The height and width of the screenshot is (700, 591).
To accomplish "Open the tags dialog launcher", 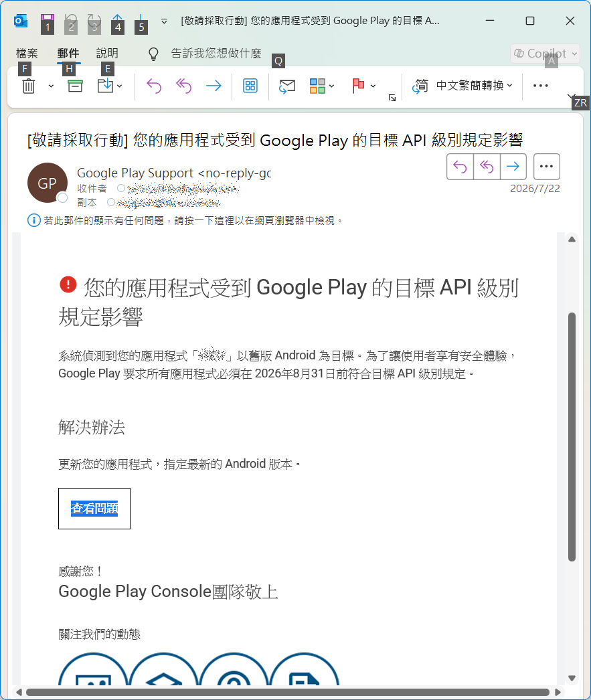I will (392, 98).
